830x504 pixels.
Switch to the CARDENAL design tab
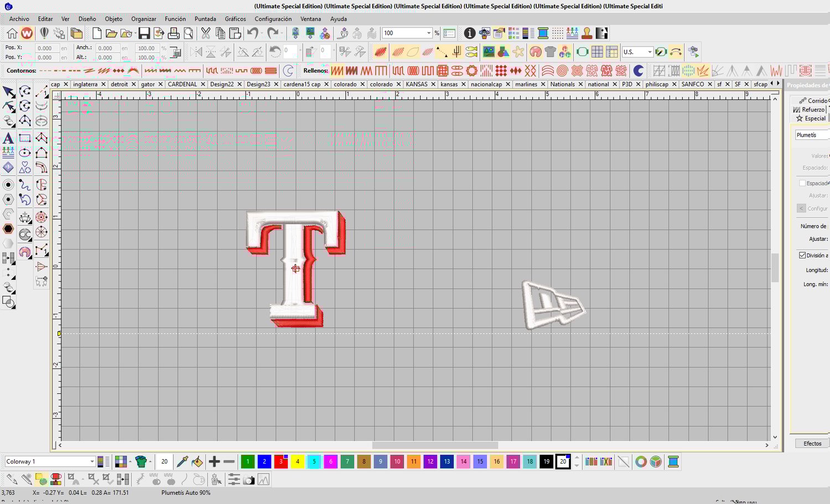point(183,84)
